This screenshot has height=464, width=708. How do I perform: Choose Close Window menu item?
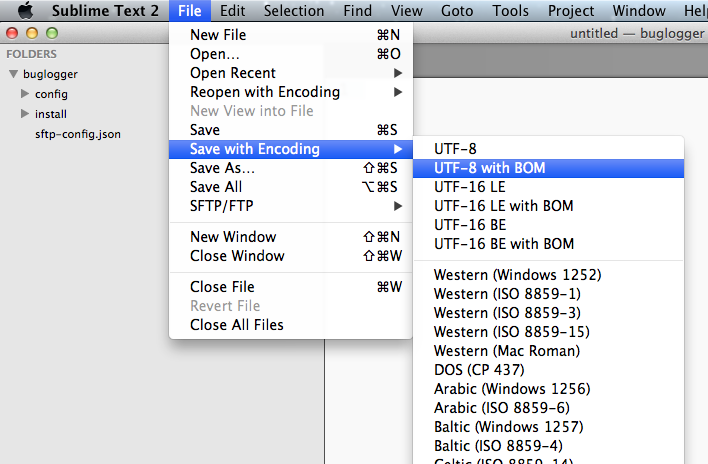pyautogui.click(x=291, y=255)
